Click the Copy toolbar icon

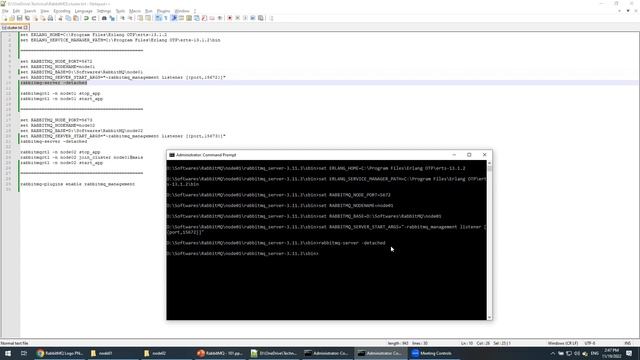[68, 18]
